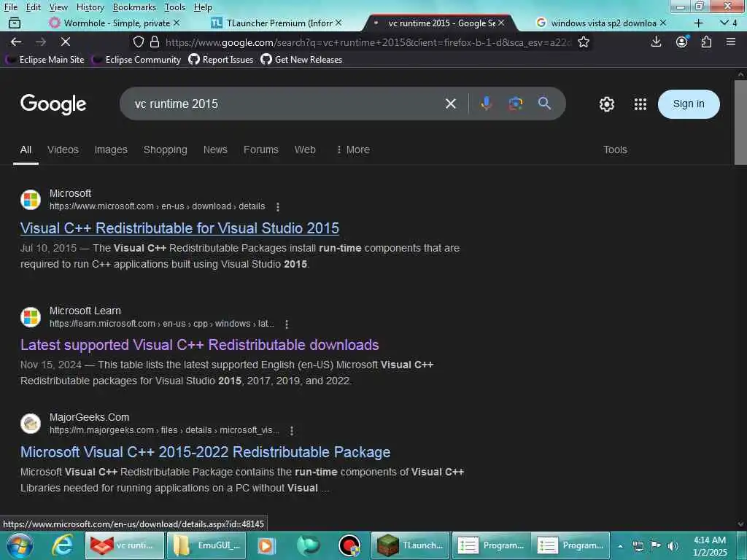Click the page vertical scrollbar thumb
The image size is (747, 560).
pyautogui.click(x=740, y=122)
